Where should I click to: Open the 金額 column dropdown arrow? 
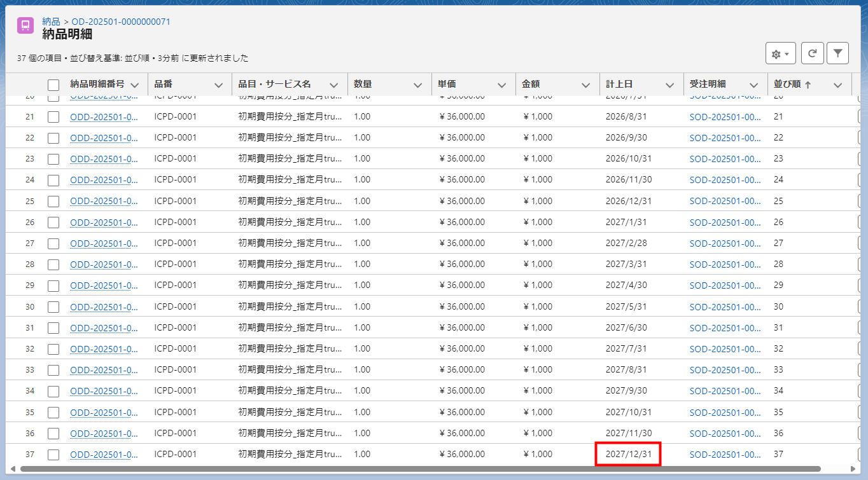coord(585,85)
